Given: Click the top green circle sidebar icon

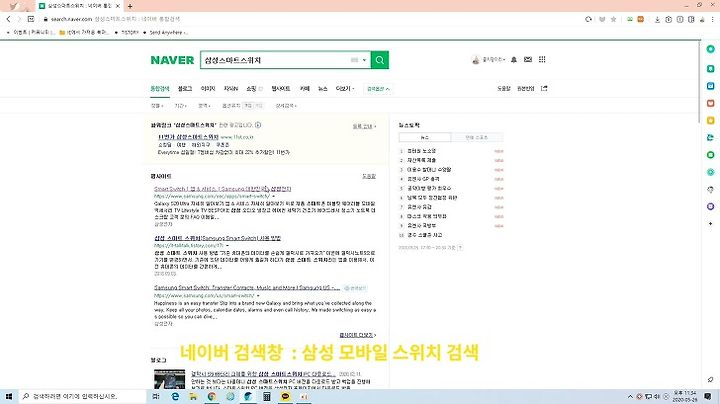Looking at the screenshot, I should (x=710, y=49).
